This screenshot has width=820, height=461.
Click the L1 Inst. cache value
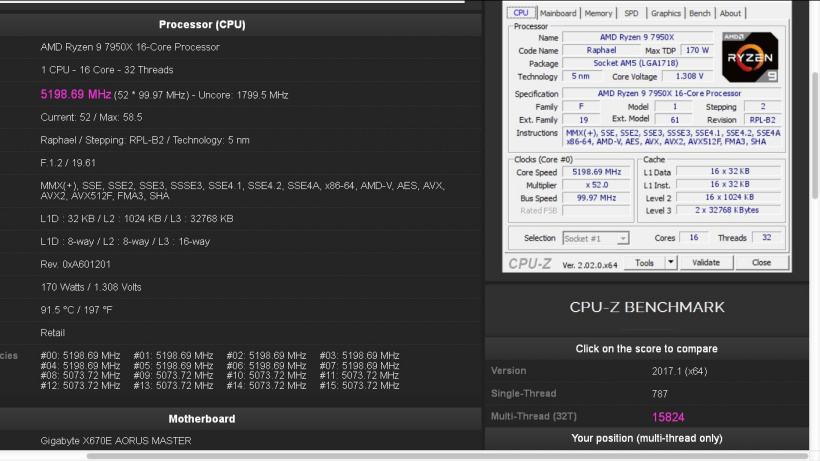pyautogui.click(x=729, y=184)
